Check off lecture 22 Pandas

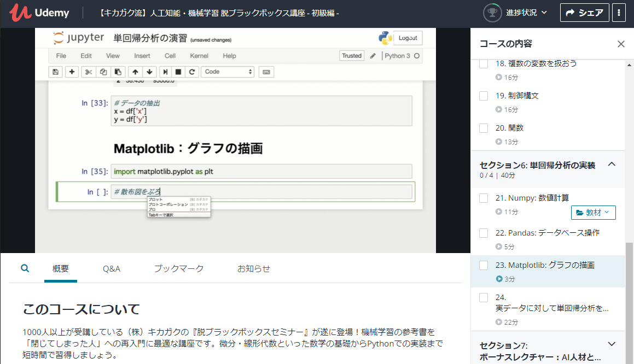tap(484, 233)
